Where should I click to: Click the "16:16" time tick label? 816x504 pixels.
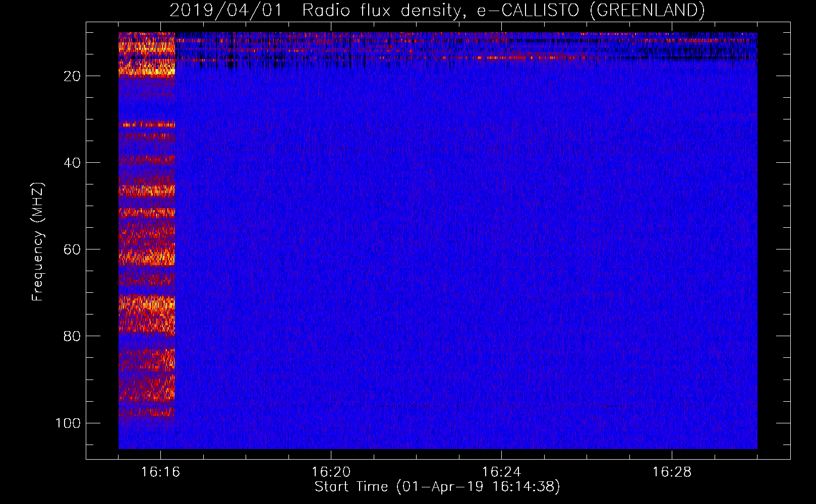click(160, 472)
